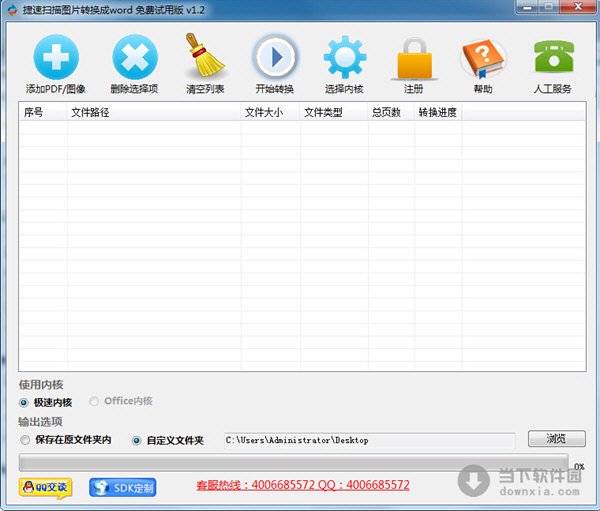
Task: Click the 输出选项 group label
Action: (40, 422)
